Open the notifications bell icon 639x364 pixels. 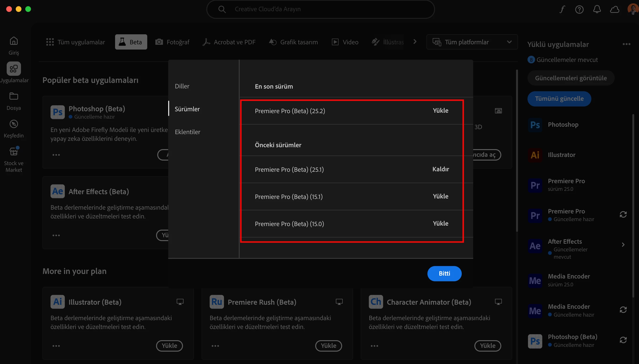tap(597, 9)
